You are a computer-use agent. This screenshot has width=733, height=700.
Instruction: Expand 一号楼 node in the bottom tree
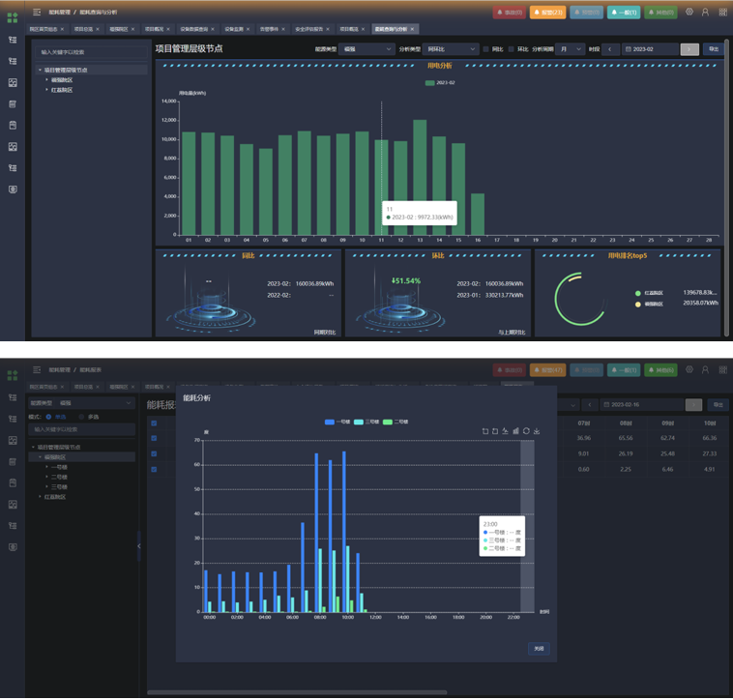tap(46, 467)
